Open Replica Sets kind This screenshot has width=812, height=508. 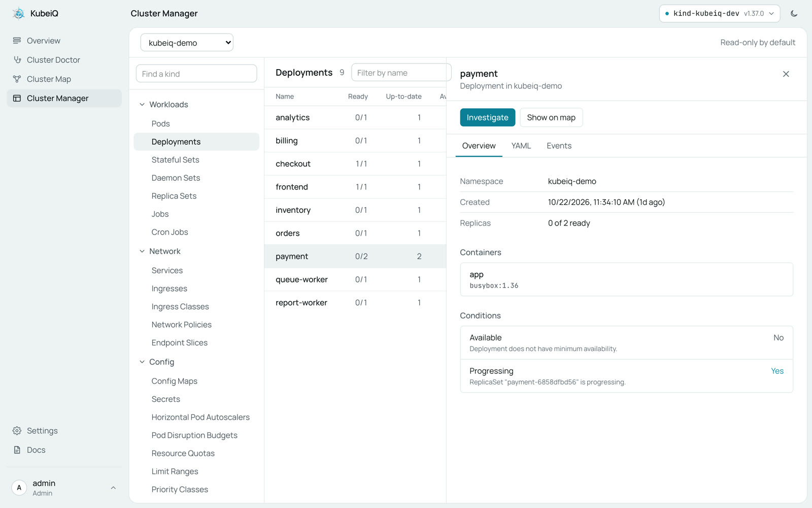196,196
